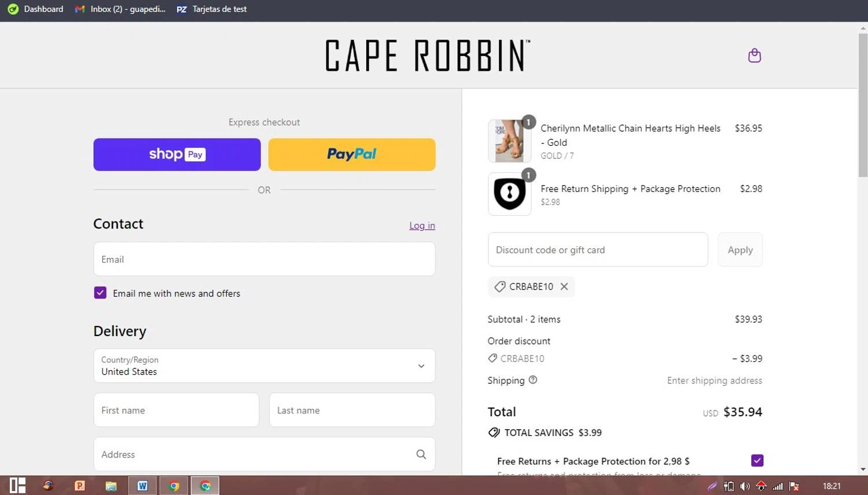Click the Subtotal · 2 items text
Screen dimensions: 868x495
(524, 319)
